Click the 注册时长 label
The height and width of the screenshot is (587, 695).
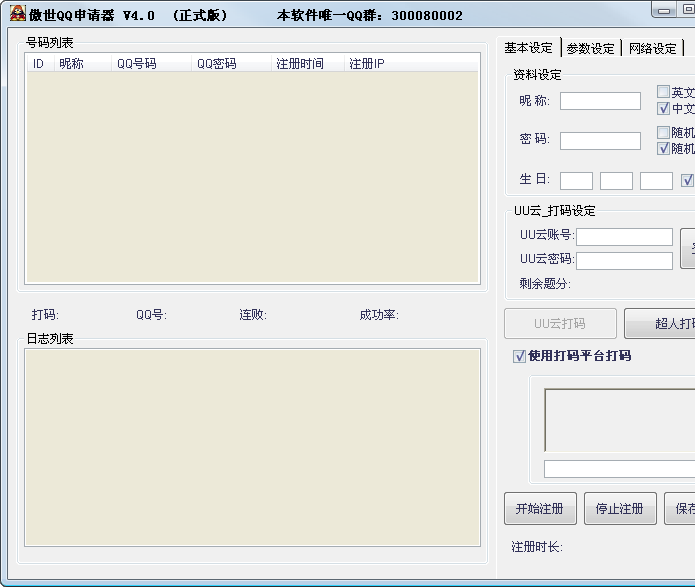coord(537,547)
